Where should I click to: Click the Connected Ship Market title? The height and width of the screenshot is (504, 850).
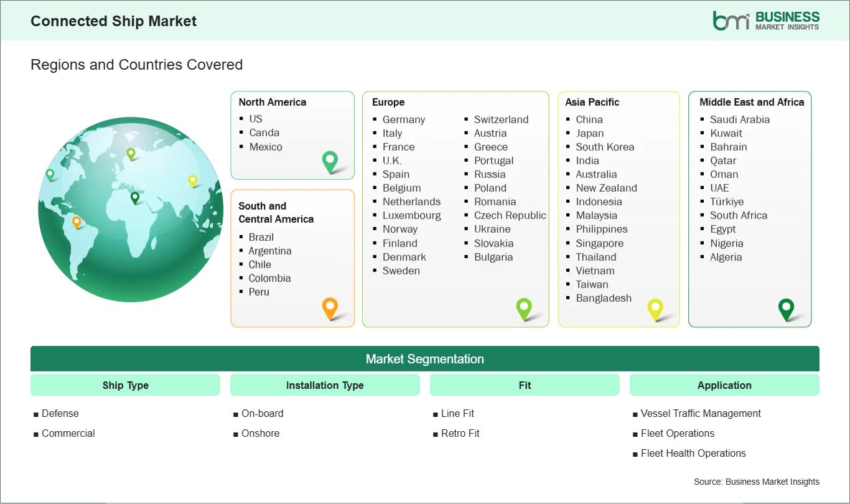pos(113,21)
